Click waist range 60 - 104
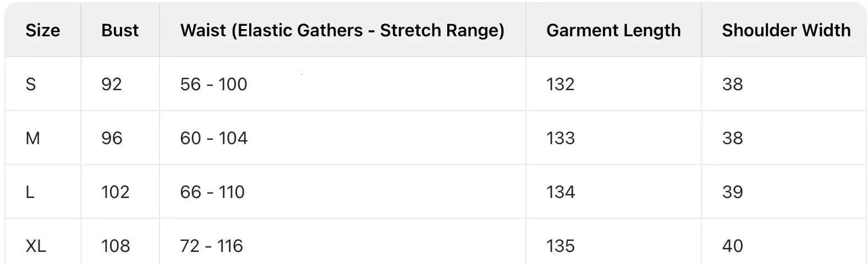 (x=214, y=138)
